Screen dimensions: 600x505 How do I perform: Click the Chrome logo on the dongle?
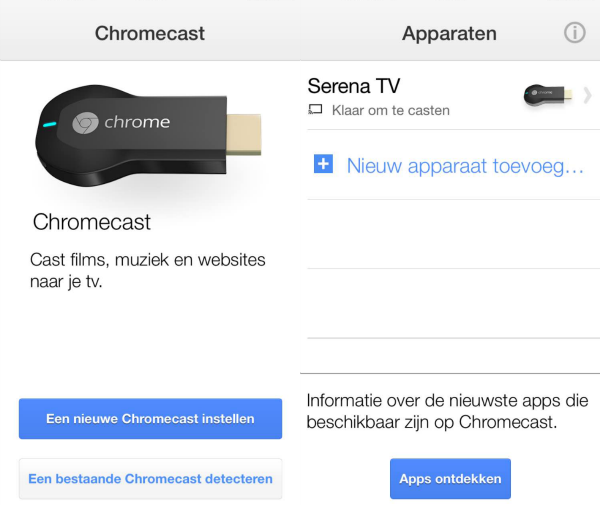coord(85,123)
